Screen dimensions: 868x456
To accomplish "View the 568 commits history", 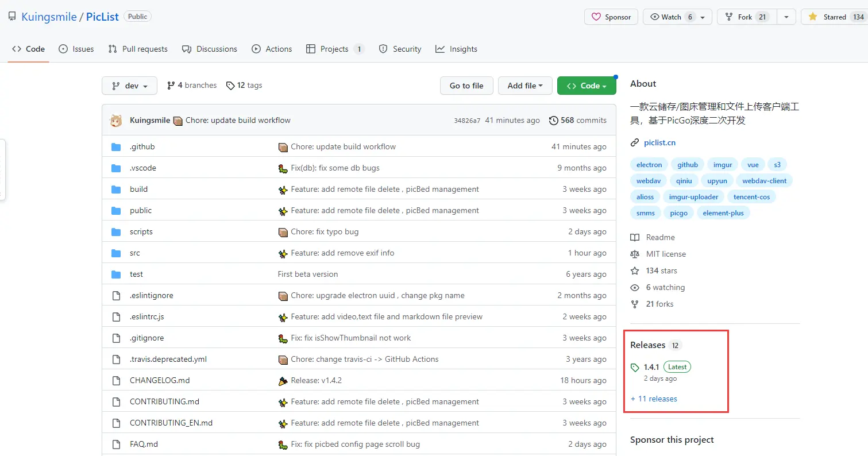I will tap(578, 120).
